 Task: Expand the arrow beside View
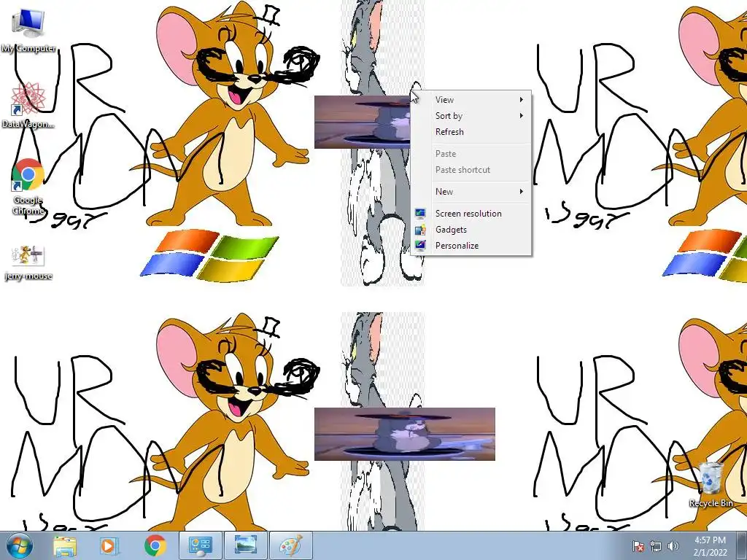point(521,99)
